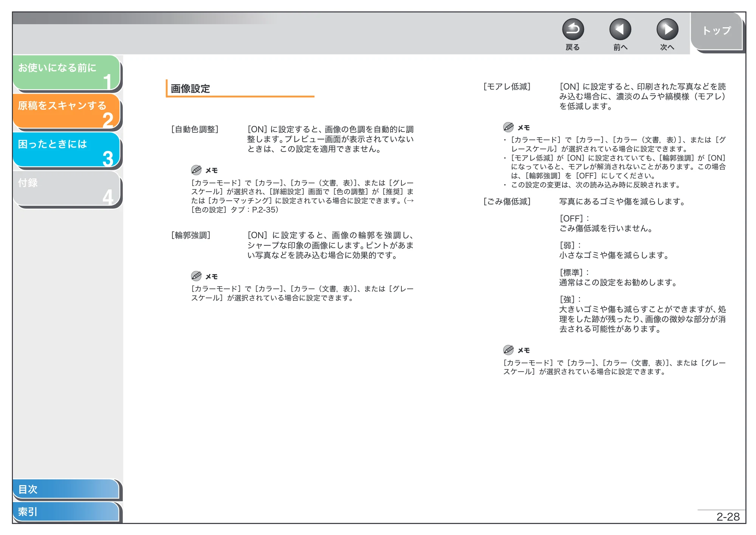Follow the [色の設定] タブ：P.2-35 reference
The width and height of the screenshot is (756, 535).
tap(235, 210)
